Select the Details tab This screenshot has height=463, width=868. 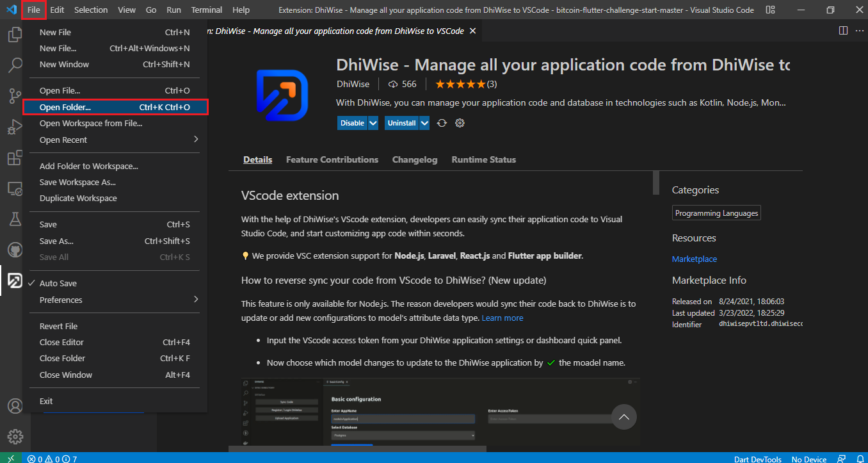[x=258, y=159]
